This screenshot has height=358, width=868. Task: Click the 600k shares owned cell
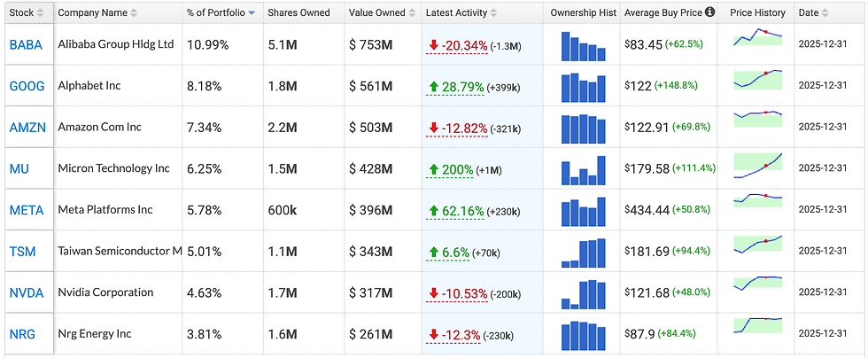(283, 211)
